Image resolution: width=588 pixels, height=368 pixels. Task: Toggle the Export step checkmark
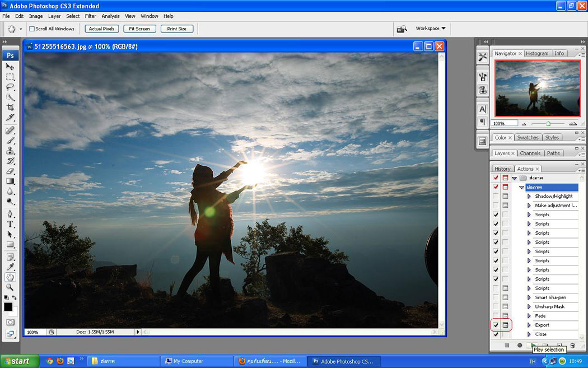click(x=496, y=325)
